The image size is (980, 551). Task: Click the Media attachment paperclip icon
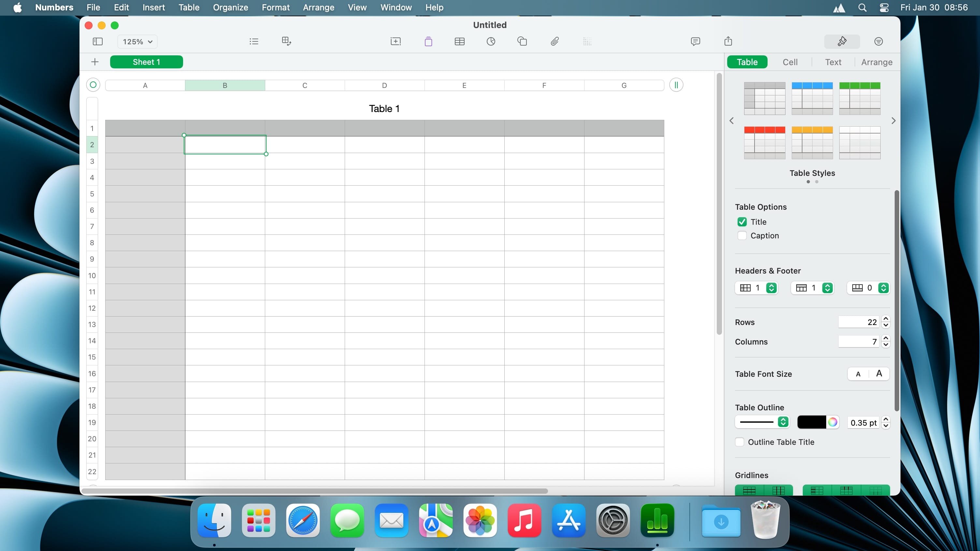click(x=554, y=41)
